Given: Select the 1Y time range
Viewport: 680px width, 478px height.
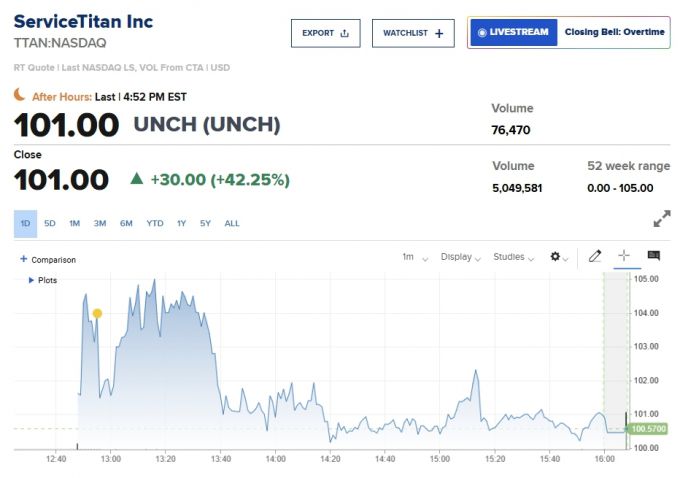Looking at the screenshot, I should [x=181, y=223].
